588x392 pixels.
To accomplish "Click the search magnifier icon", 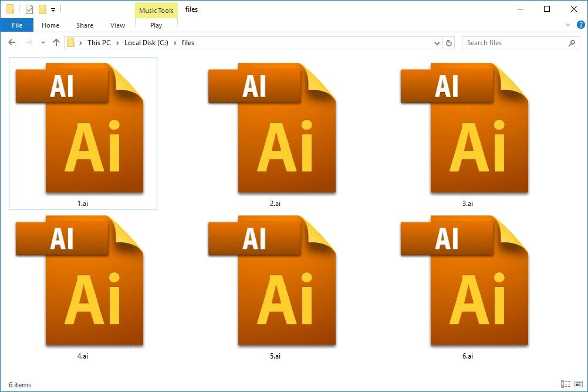I will pyautogui.click(x=572, y=42).
